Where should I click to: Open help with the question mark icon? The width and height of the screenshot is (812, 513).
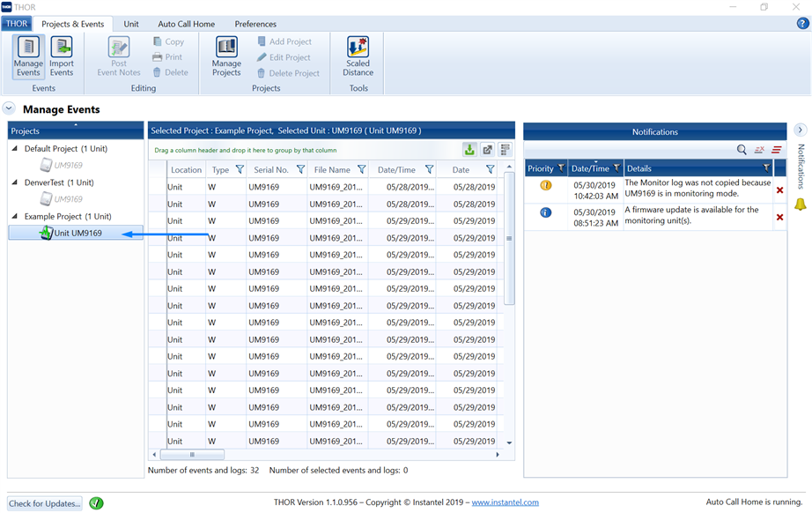pyautogui.click(x=801, y=24)
